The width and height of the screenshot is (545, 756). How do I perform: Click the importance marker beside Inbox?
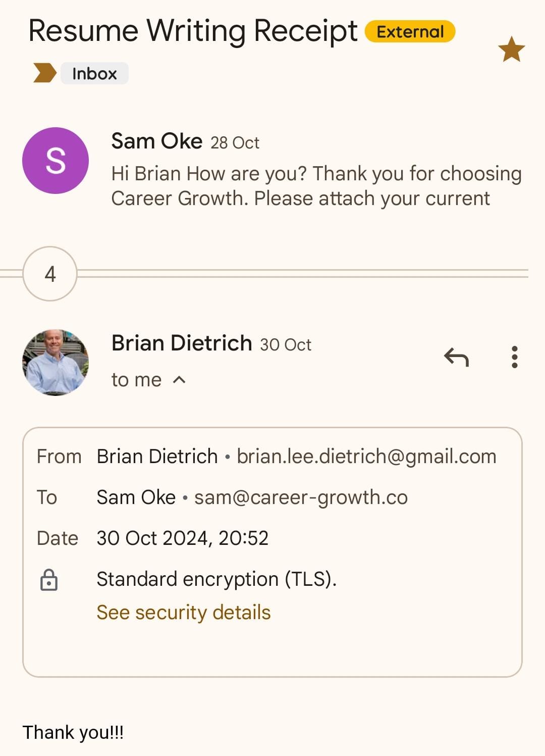point(44,73)
